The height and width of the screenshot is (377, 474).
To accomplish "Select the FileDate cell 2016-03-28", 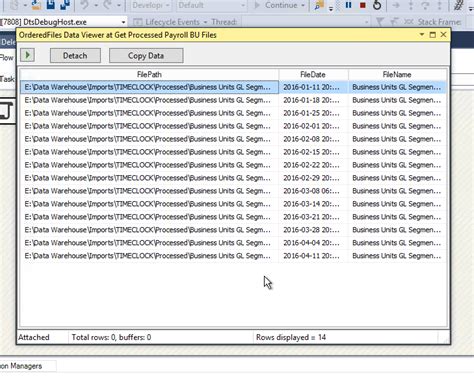I will [x=313, y=230].
